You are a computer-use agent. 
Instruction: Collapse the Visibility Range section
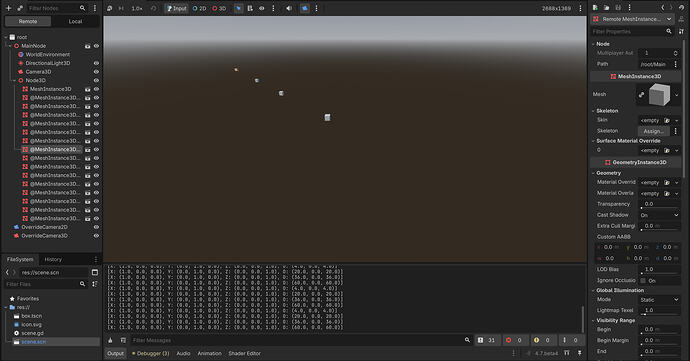(x=593, y=320)
